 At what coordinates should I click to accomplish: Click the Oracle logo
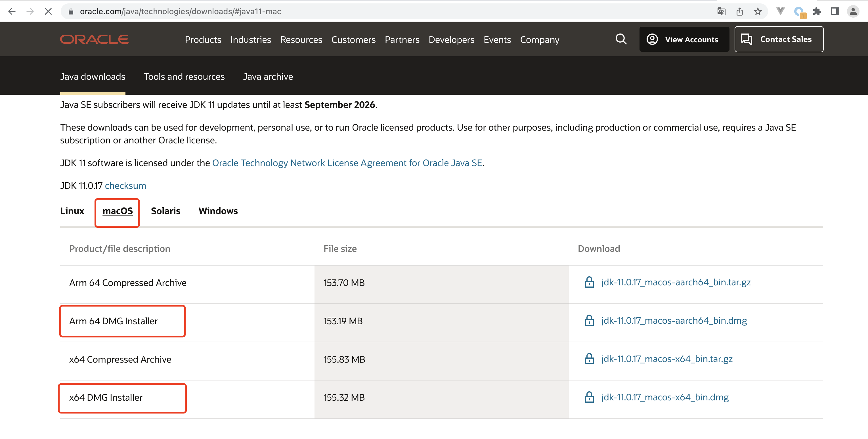(94, 39)
